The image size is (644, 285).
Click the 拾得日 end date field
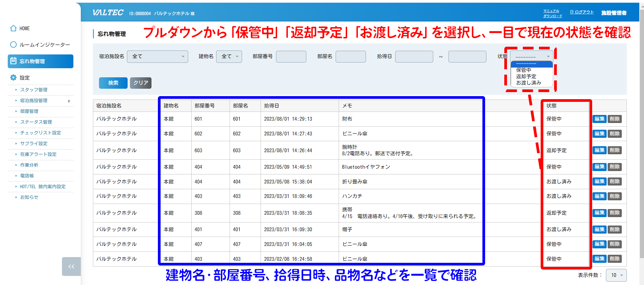467,56
